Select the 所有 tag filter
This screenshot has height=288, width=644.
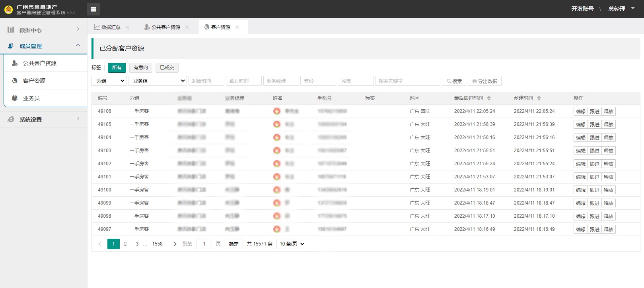point(117,68)
